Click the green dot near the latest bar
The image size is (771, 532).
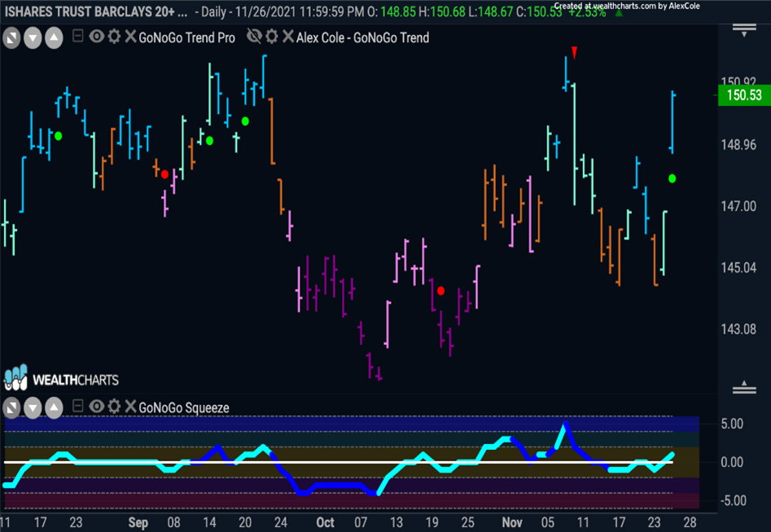[672, 179]
